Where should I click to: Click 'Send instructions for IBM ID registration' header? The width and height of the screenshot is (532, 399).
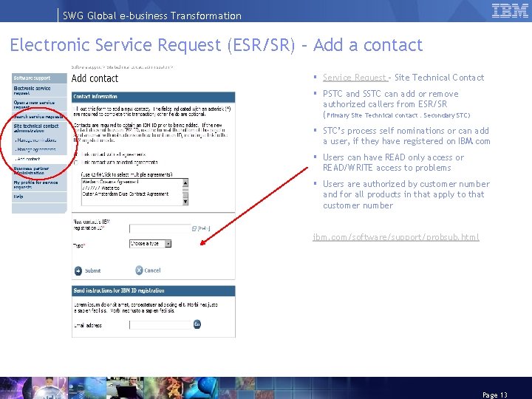point(154,291)
